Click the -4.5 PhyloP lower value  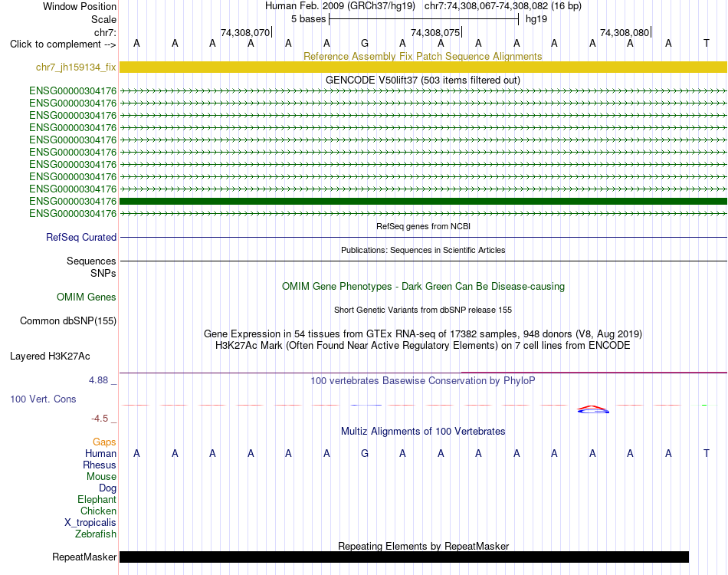point(100,419)
